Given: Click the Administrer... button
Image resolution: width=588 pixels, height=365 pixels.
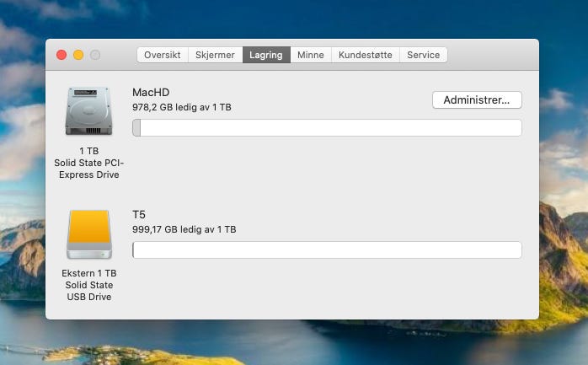Looking at the screenshot, I should [477, 99].
